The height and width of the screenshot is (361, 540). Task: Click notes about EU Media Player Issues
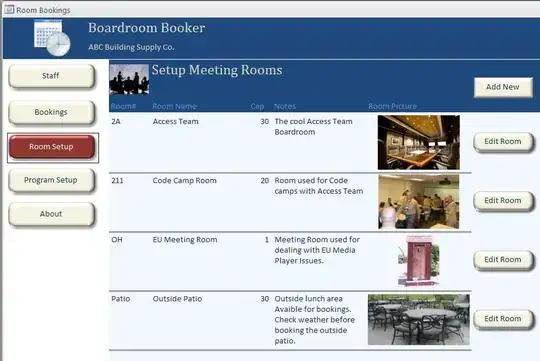tap(317, 250)
